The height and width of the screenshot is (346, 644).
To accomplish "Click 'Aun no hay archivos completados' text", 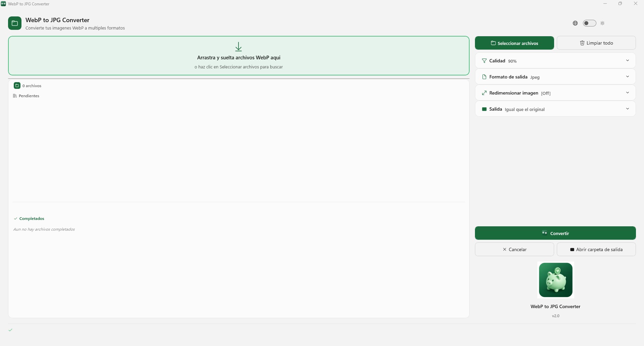I will tap(44, 229).
